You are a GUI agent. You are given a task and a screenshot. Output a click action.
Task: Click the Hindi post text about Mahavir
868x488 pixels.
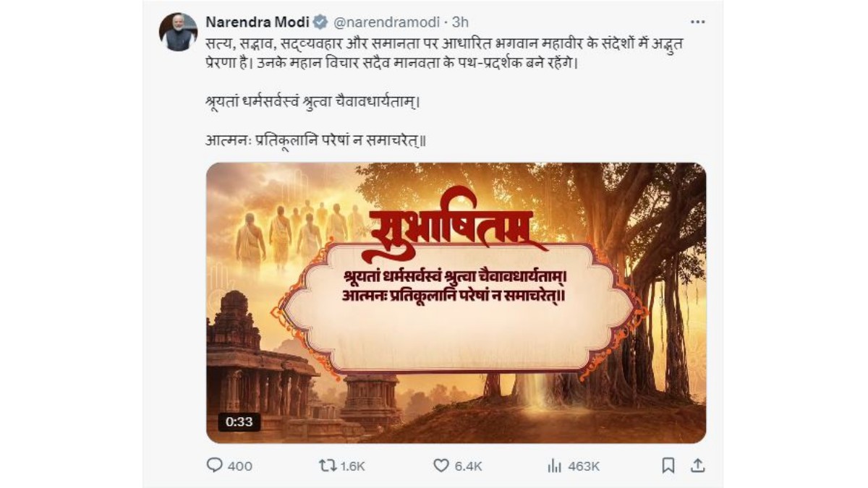tap(434, 53)
